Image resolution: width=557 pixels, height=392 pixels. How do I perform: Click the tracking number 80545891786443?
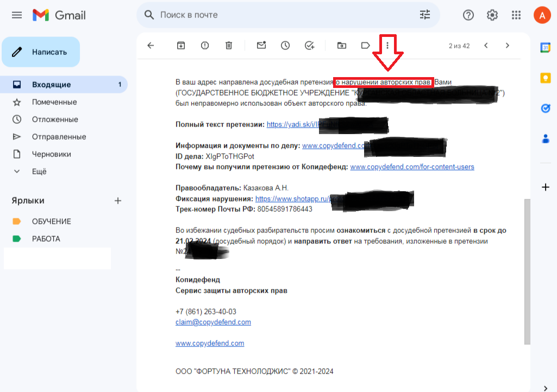[x=285, y=209]
